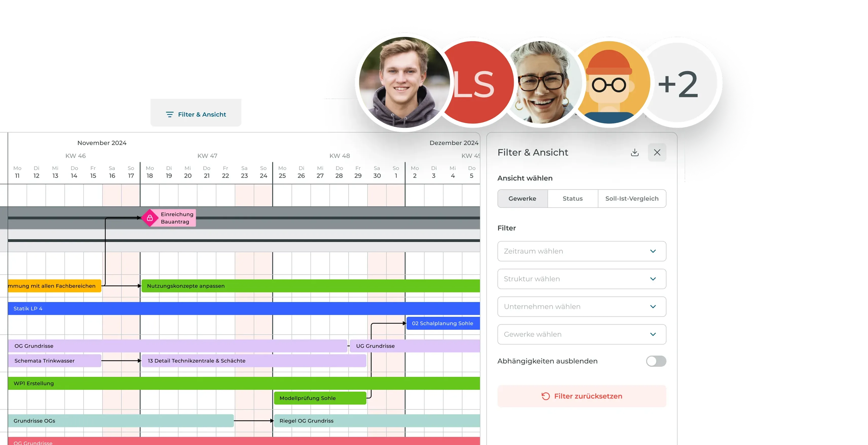Close the Filter & Ansicht panel
This screenshot has height=445, width=868.
click(x=657, y=152)
